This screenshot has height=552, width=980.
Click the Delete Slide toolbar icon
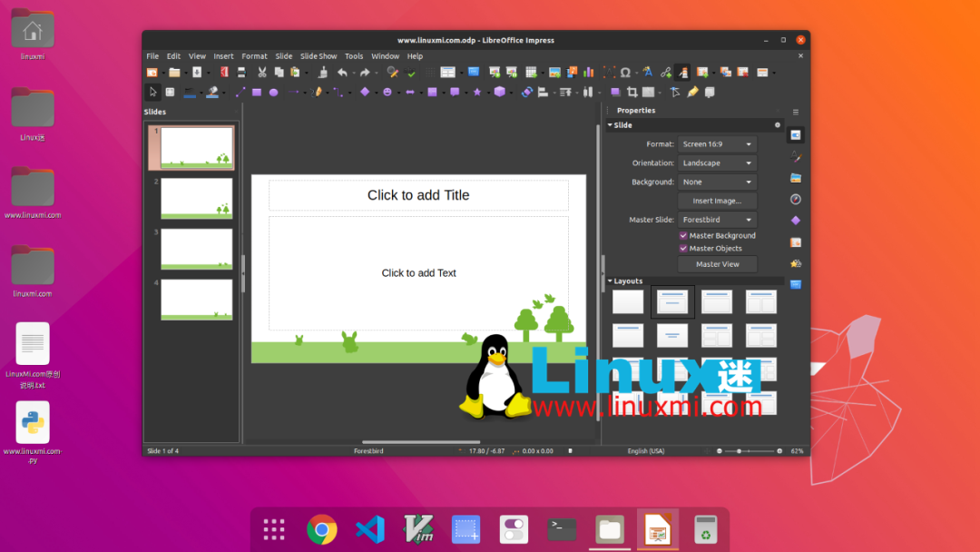742,73
